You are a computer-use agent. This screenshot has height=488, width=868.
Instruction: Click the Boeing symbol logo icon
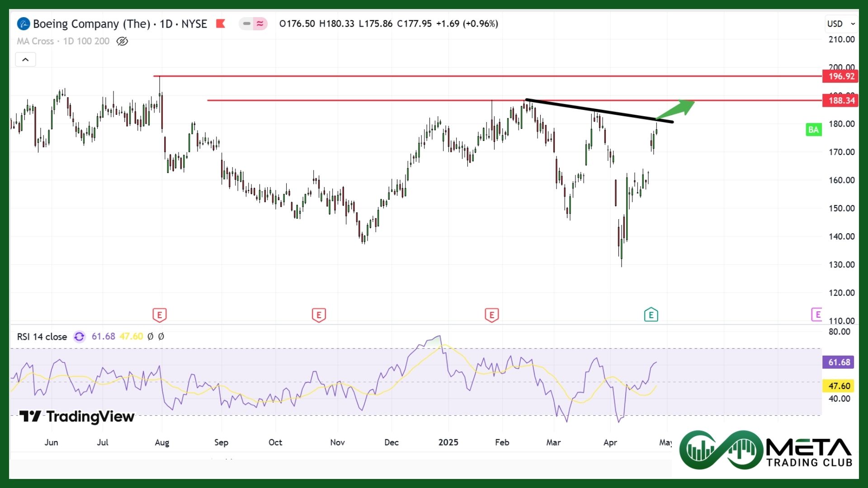point(24,23)
